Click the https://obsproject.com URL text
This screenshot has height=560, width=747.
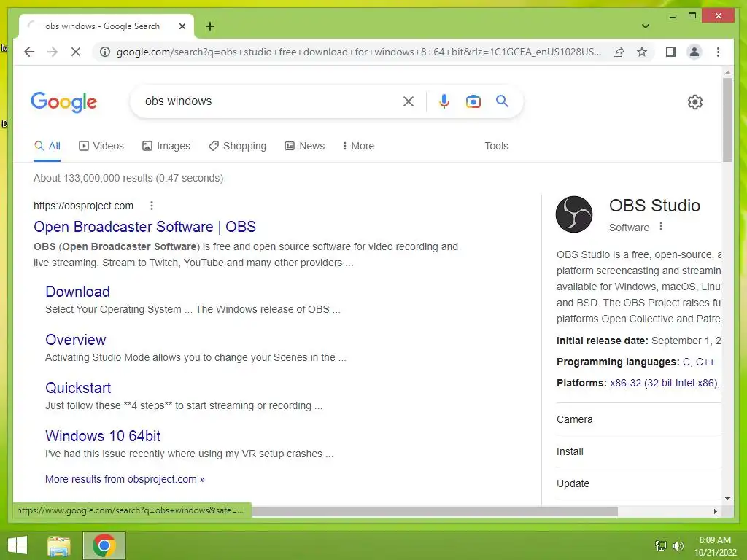click(83, 206)
